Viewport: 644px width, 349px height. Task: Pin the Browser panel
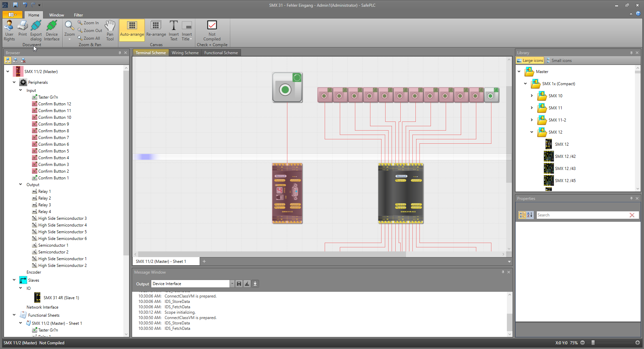point(120,53)
